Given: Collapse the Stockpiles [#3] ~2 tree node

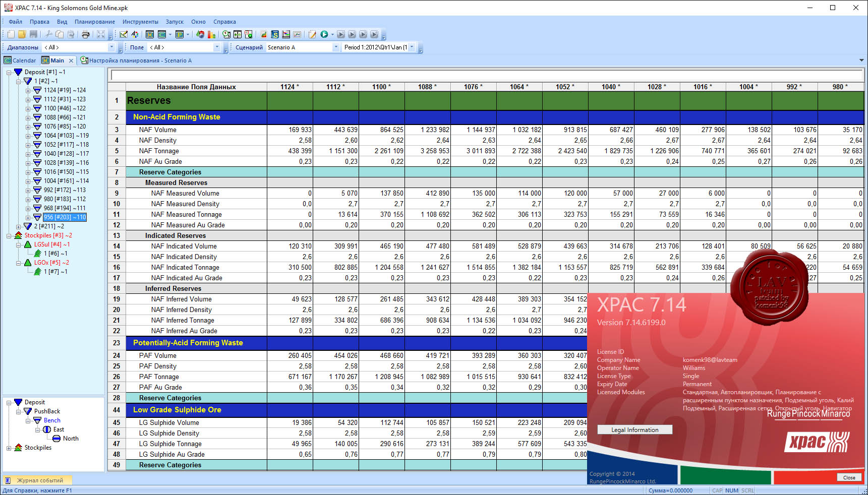Looking at the screenshot, I should pos(9,235).
